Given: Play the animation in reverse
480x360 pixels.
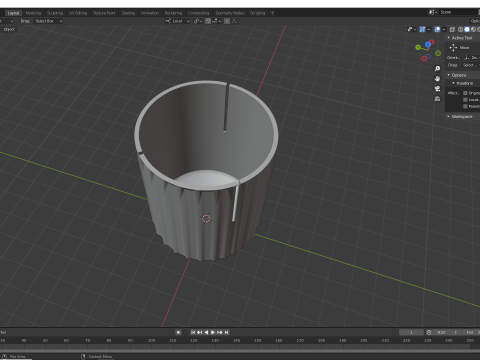Looking at the screenshot, I should coord(206,332).
